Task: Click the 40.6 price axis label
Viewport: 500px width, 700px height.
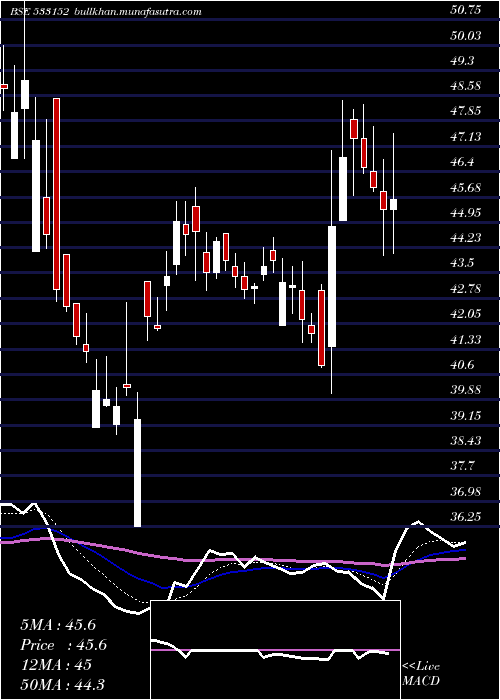Action: (x=462, y=365)
